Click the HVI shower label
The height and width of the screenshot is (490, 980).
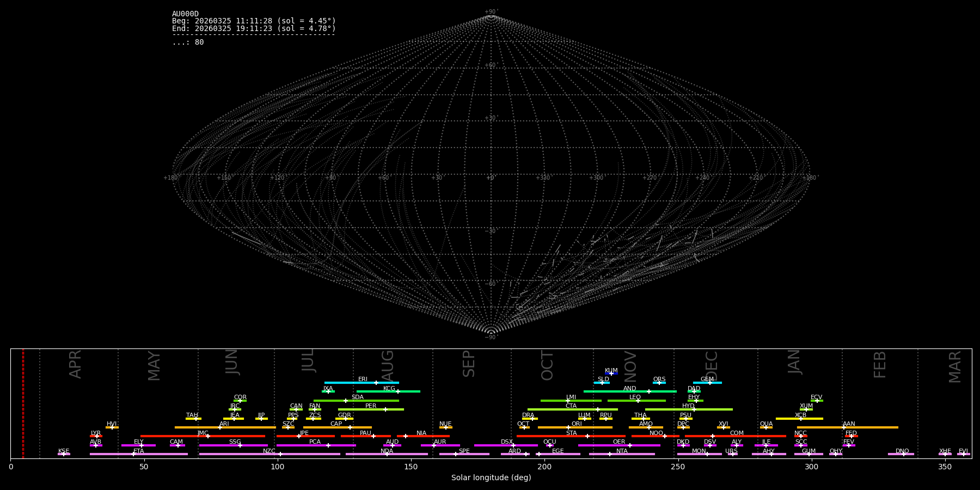(112, 424)
